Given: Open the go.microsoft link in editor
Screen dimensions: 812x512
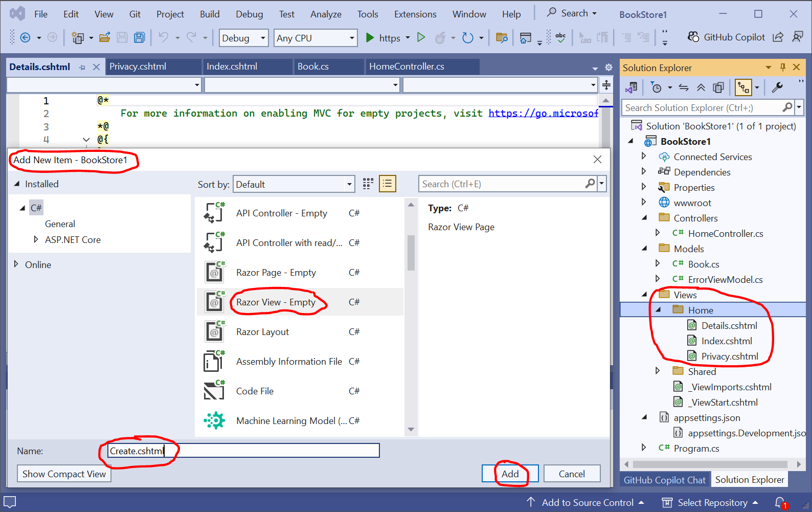Looking at the screenshot, I should click(x=543, y=113).
